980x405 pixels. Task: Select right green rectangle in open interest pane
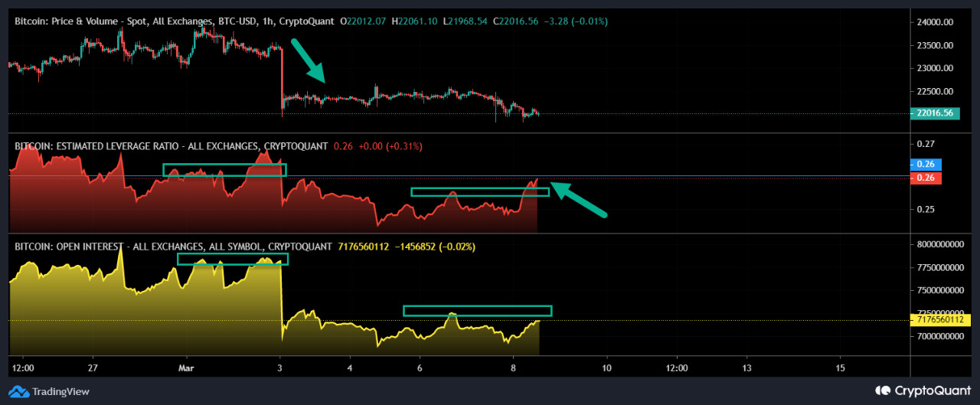[x=477, y=311]
